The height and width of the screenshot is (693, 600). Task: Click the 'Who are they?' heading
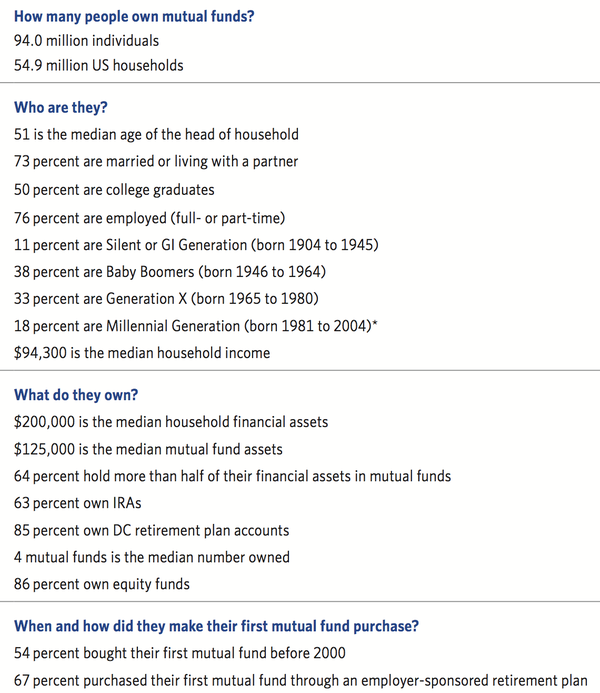pos(61,107)
